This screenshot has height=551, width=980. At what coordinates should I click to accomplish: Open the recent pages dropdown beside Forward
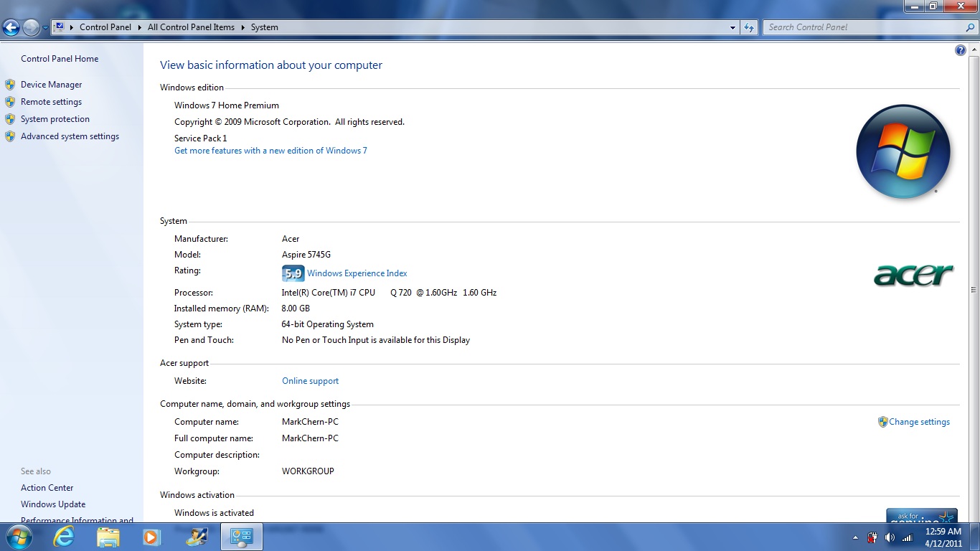[45, 27]
